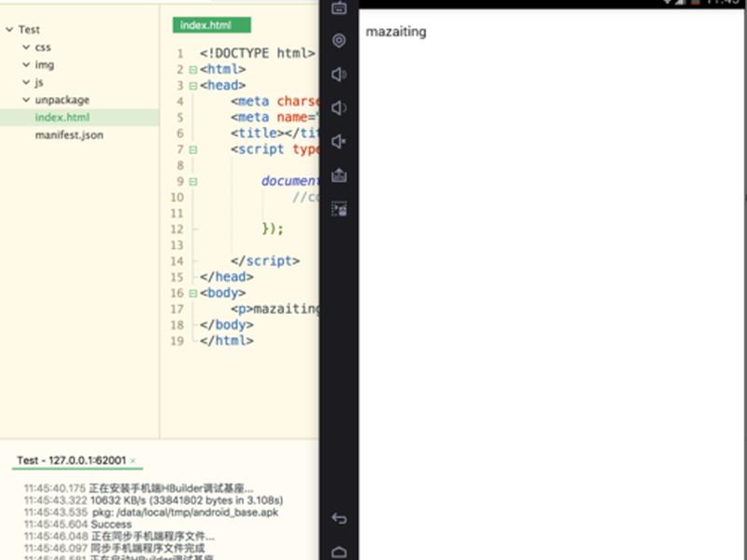
Task: Close the Test console tab
Action: point(133,461)
